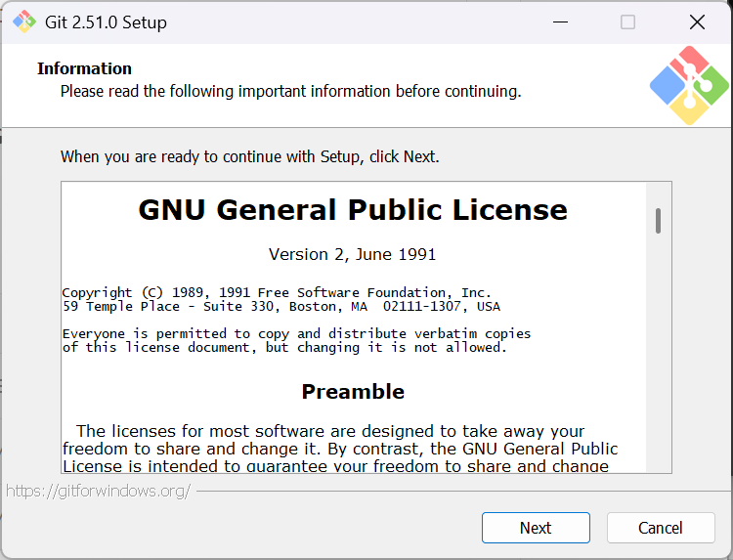Click the "When you are ready to continue" instruction
The height and width of the screenshot is (560, 733).
[250, 156]
